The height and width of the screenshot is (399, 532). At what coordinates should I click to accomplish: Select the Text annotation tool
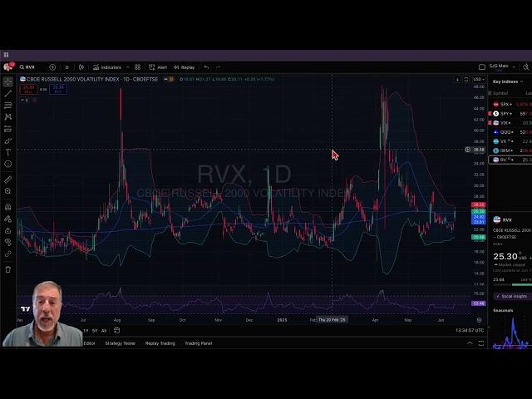click(x=7, y=152)
